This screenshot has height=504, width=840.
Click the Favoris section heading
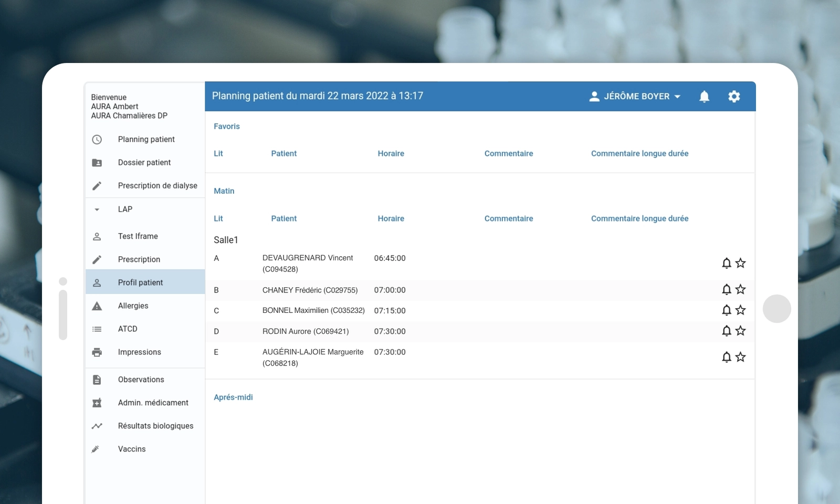coord(227,127)
